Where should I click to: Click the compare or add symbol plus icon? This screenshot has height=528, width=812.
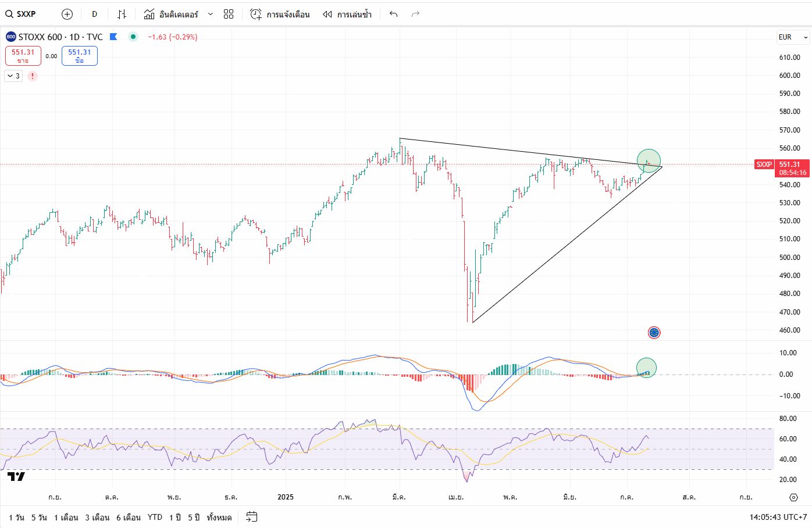[x=67, y=14]
